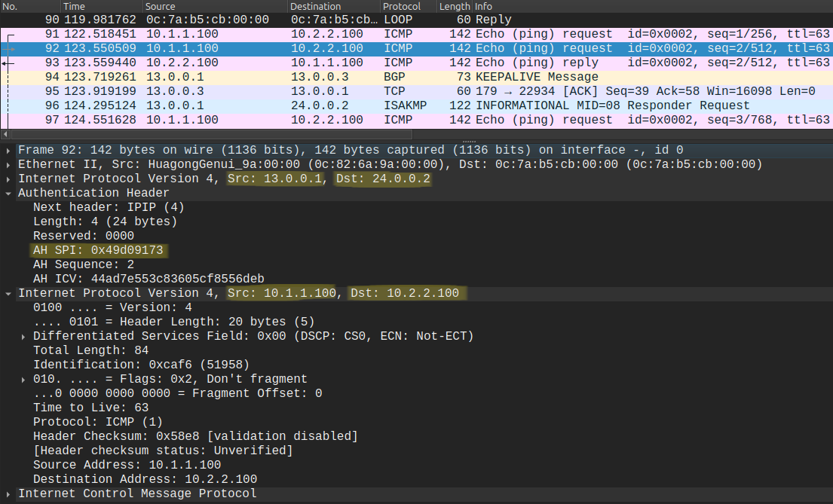
Task: Select Fragment Offset: 0 field
Action: pos(177,394)
